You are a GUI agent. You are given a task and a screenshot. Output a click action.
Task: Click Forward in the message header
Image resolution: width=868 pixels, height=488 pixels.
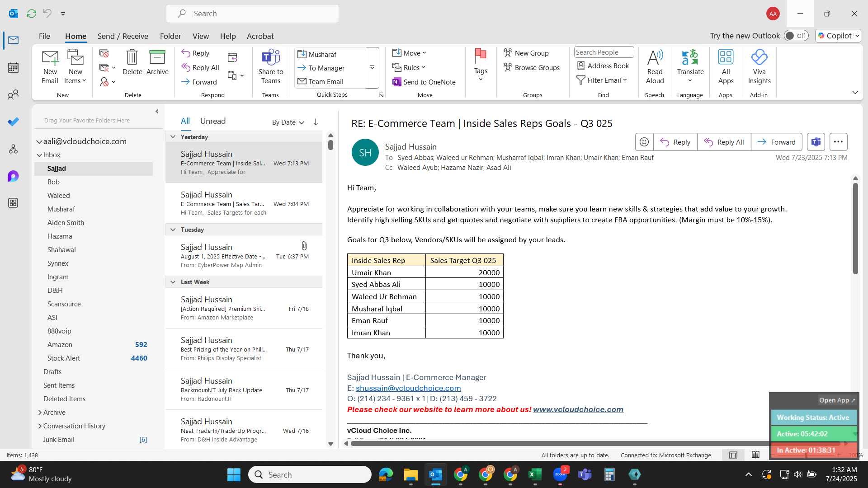pyautogui.click(x=777, y=142)
